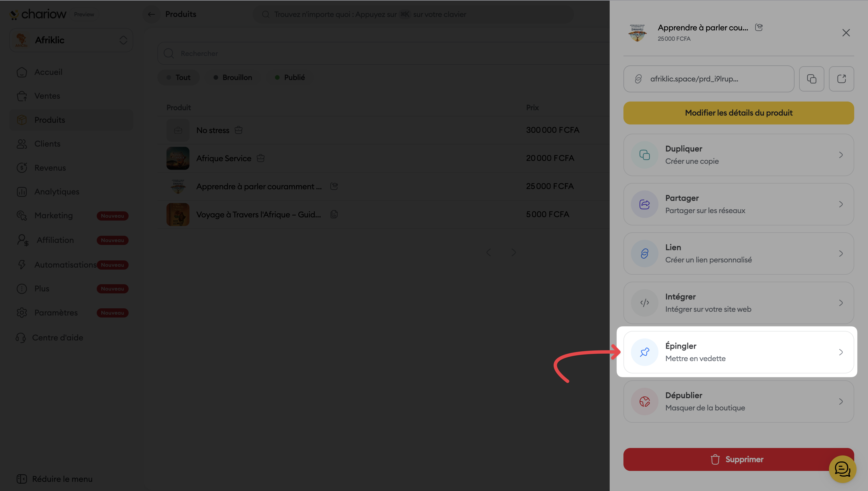Click the Afrique Service product thumbnail
Screen dimensions: 868x491
tap(178, 158)
